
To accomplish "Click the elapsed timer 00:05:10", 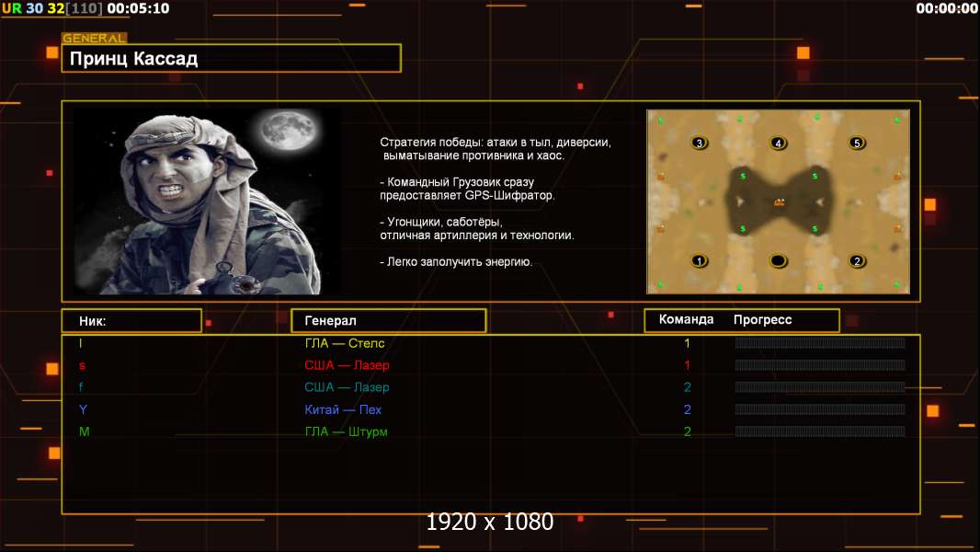I will (138, 8).
